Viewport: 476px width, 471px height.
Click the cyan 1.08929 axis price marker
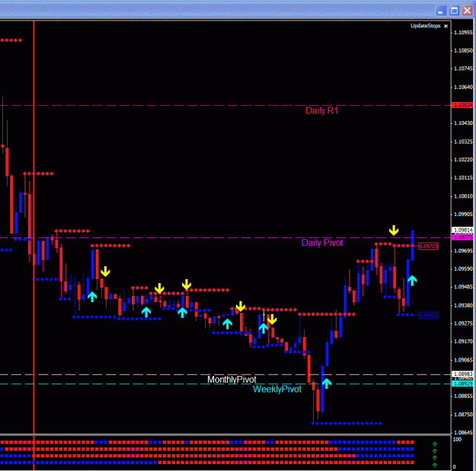pos(463,383)
